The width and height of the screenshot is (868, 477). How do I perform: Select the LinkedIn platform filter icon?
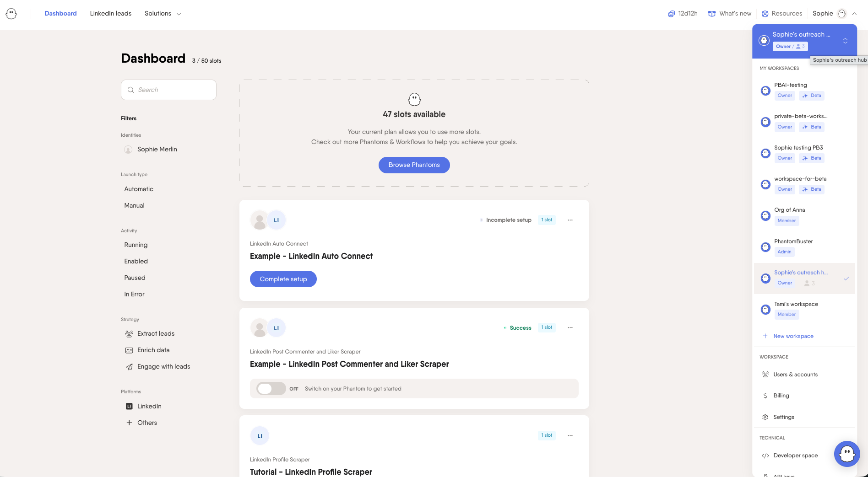(129, 406)
